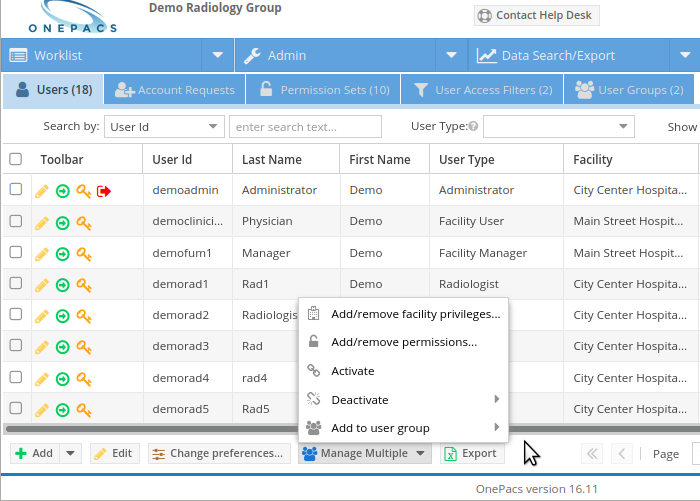Open the User Type combo box
The width and height of the screenshot is (700, 501).
point(558,127)
